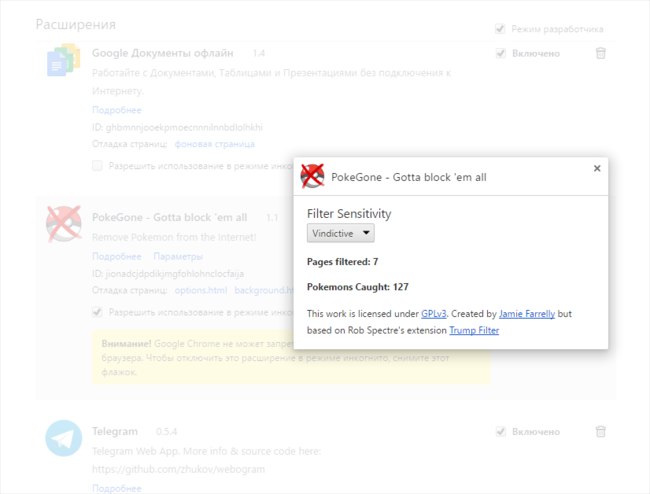Delete Google Документы офлайн with the trash icon
Screen dimensions: 650x494
(x=601, y=53)
